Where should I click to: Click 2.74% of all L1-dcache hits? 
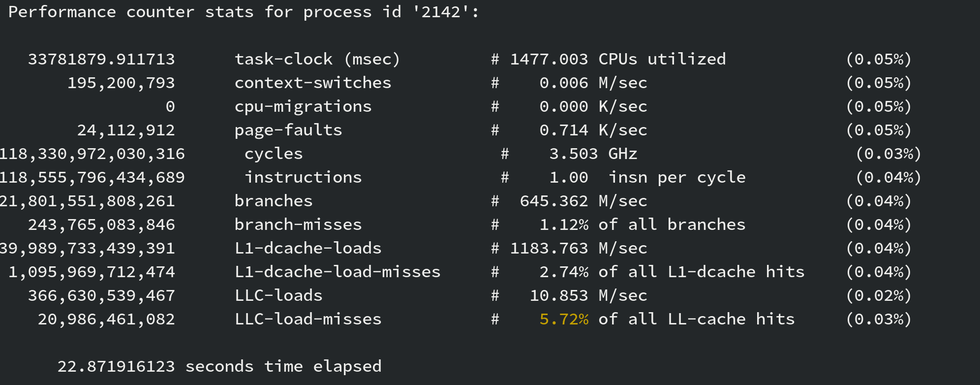point(672,272)
